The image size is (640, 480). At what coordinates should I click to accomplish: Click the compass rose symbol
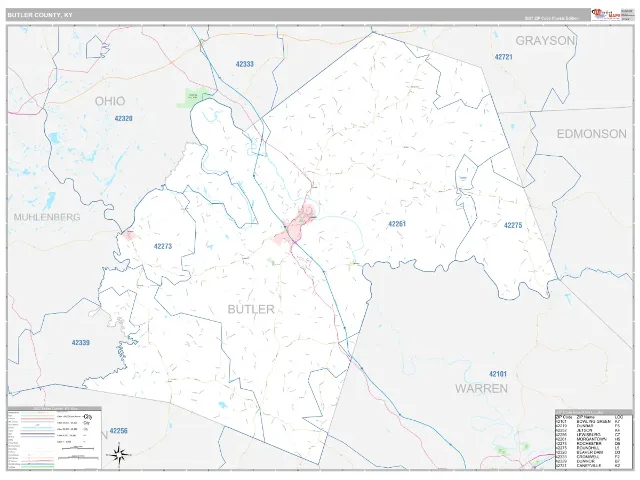(119, 455)
